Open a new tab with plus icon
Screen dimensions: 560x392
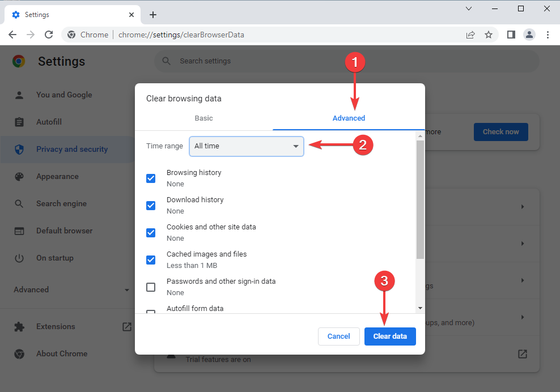click(x=153, y=15)
